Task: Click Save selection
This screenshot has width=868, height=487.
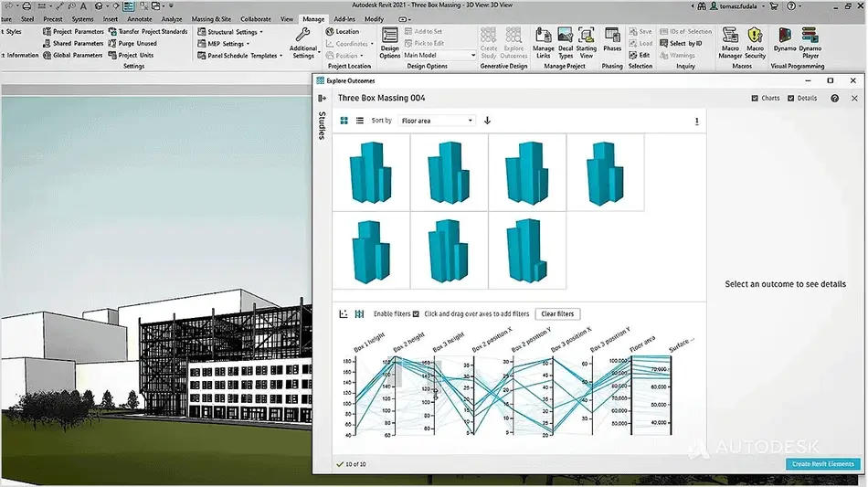Action: point(640,32)
